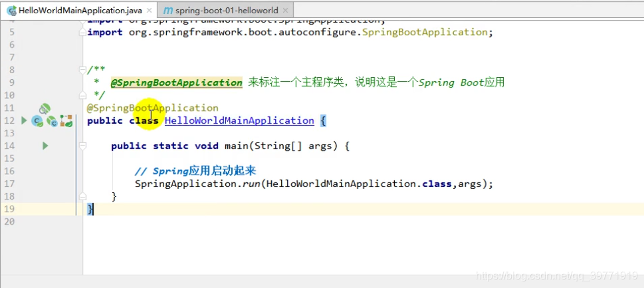This screenshot has width=644, height=288.
Task: Click 'import org.springframework.boot.autoconfigure' on line 5
Action: (222, 32)
